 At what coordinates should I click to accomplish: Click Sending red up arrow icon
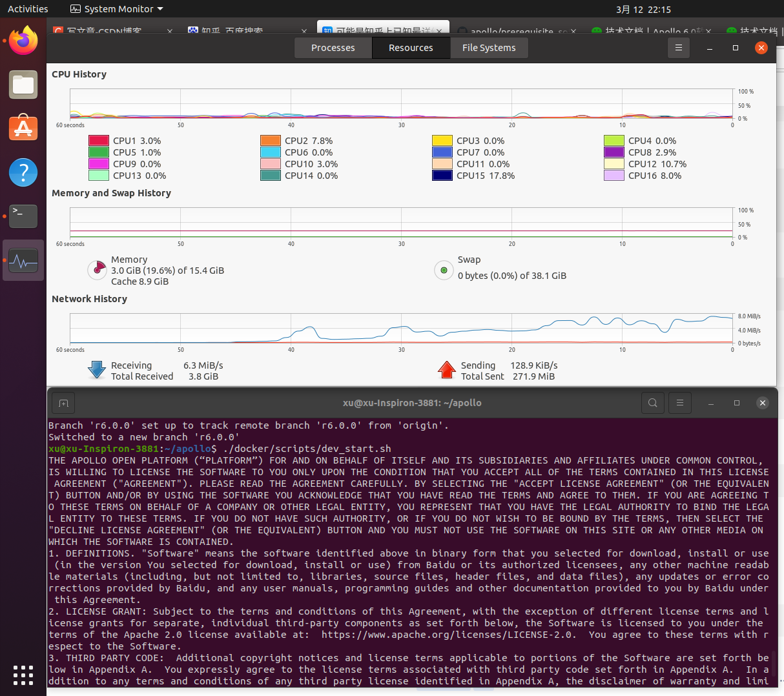(447, 370)
